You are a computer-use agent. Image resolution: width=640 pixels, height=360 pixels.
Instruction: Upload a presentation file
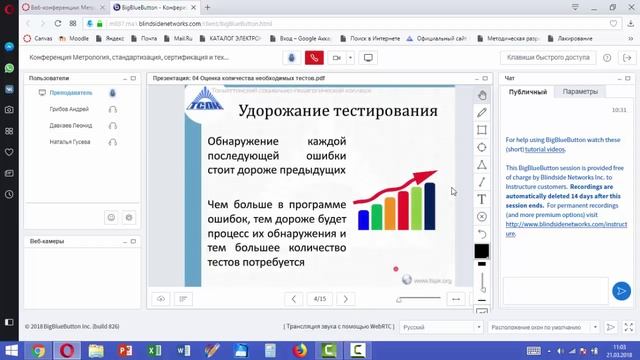161,299
